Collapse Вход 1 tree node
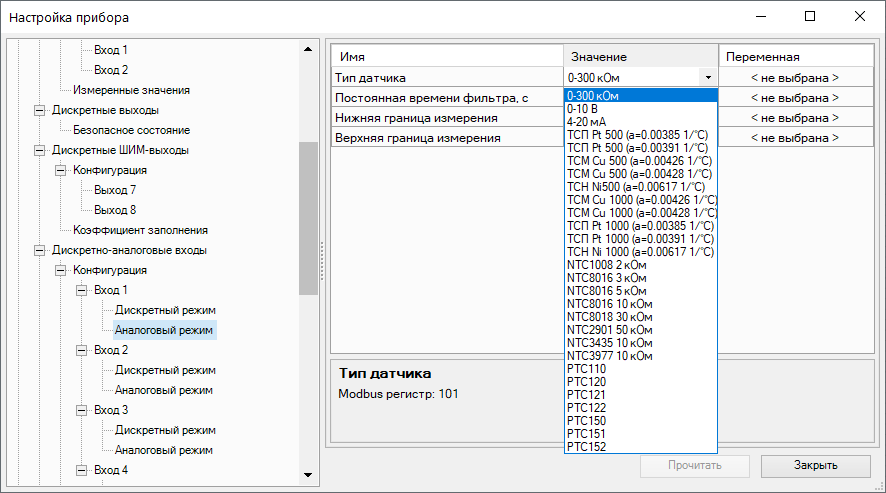This screenshot has height=493, width=886. [x=81, y=290]
